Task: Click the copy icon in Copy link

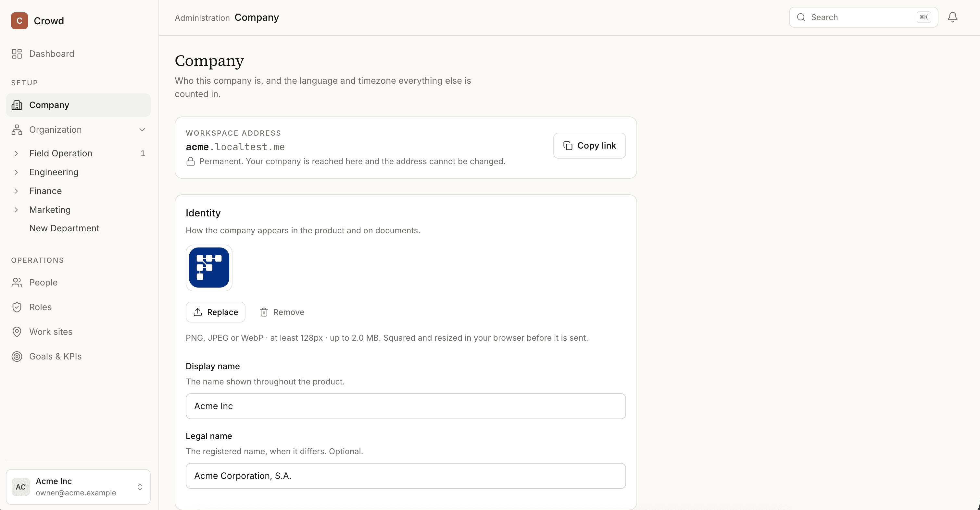Action: click(x=568, y=146)
